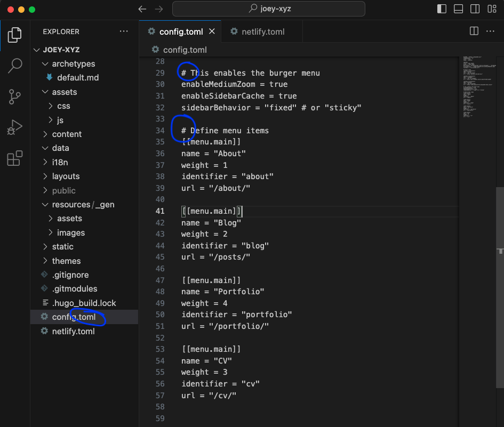Open Explorer more actions ellipsis menu
This screenshot has height=427, width=504.
tap(124, 31)
